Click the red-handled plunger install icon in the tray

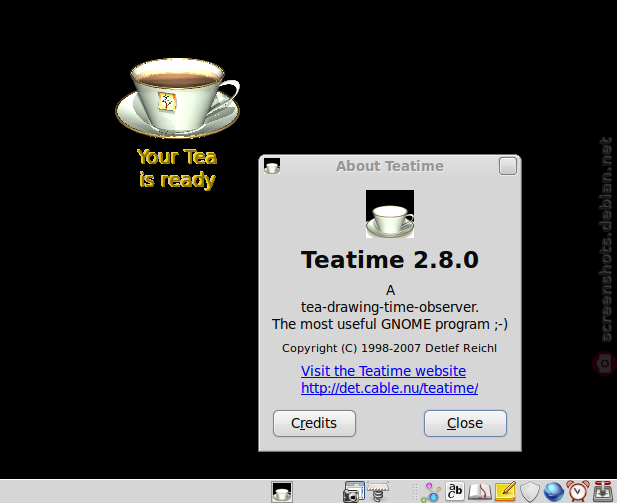pyautogui.click(x=603, y=492)
